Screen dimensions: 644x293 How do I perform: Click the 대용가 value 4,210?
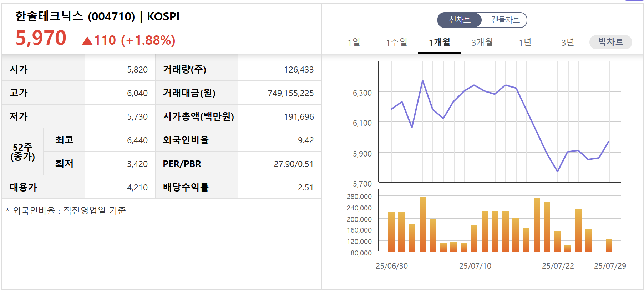tap(137, 188)
